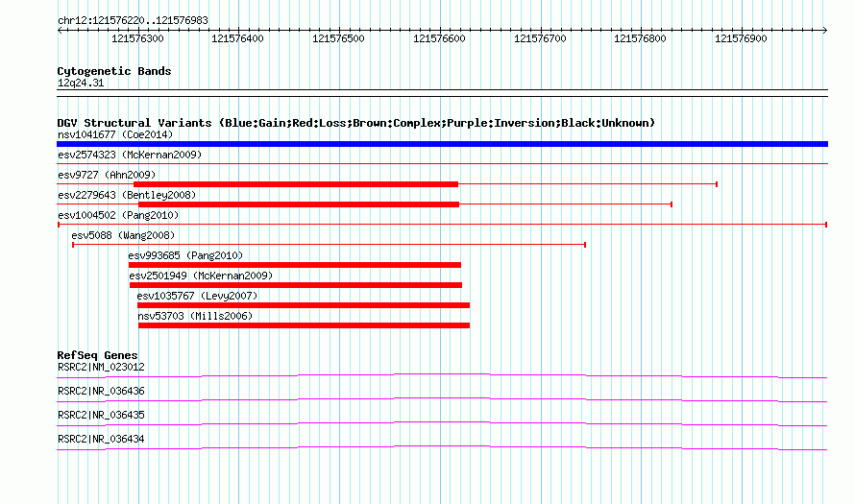The image size is (855, 504).
Task: Select the red loss bar for esv2501949
Action: pos(296,285)
